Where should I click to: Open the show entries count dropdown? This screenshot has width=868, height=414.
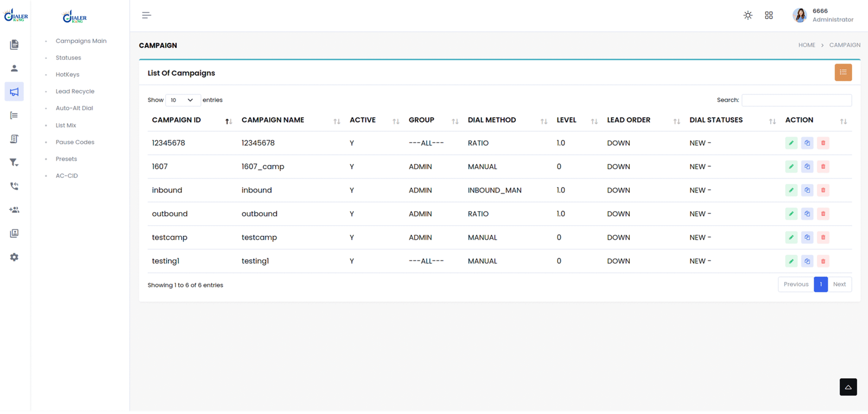click(181, 100)
